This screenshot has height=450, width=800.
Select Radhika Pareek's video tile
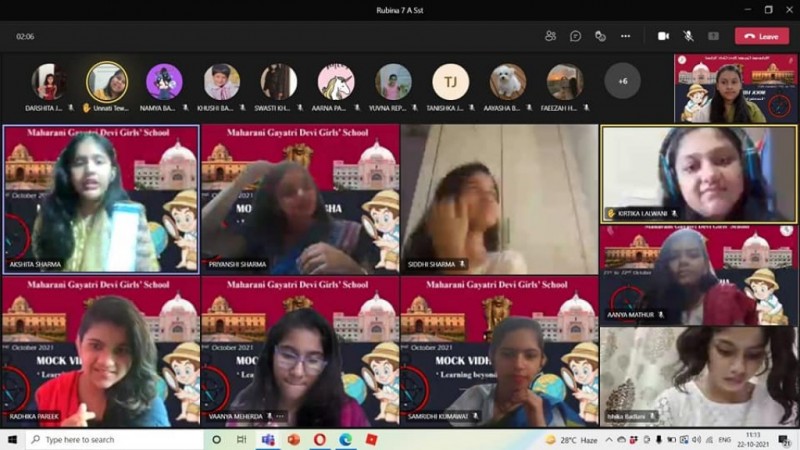click(101, 351)
